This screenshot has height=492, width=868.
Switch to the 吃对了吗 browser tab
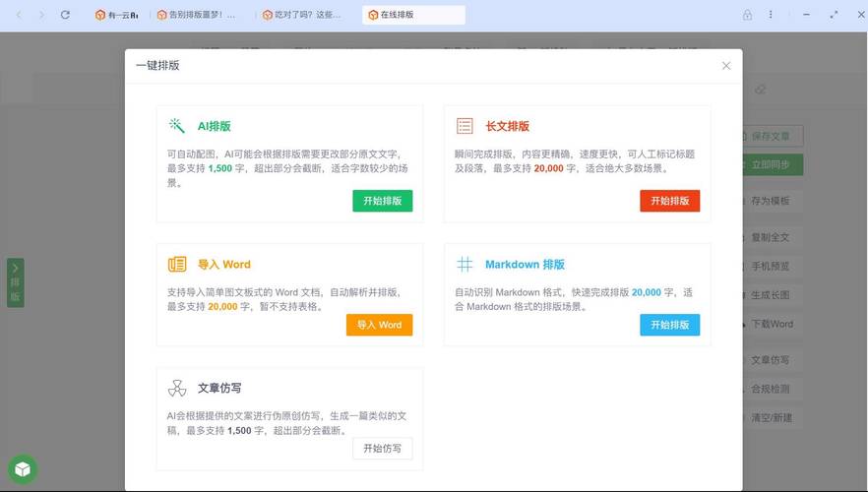tap(302, 15)
